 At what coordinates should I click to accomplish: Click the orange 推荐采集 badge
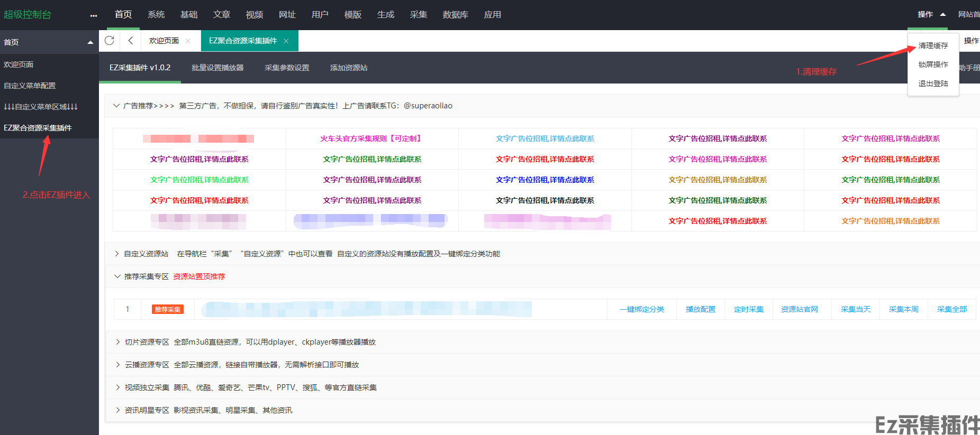click(x=168, y=309)
